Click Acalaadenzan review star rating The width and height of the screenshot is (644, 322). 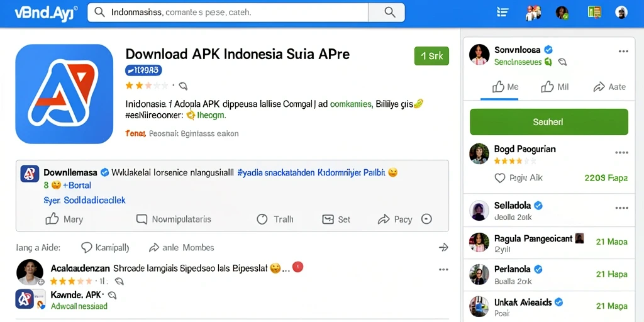(71, 281)
